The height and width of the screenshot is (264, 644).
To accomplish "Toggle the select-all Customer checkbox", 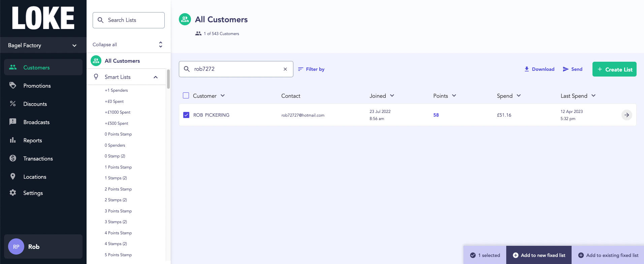I will coord(186,95).
